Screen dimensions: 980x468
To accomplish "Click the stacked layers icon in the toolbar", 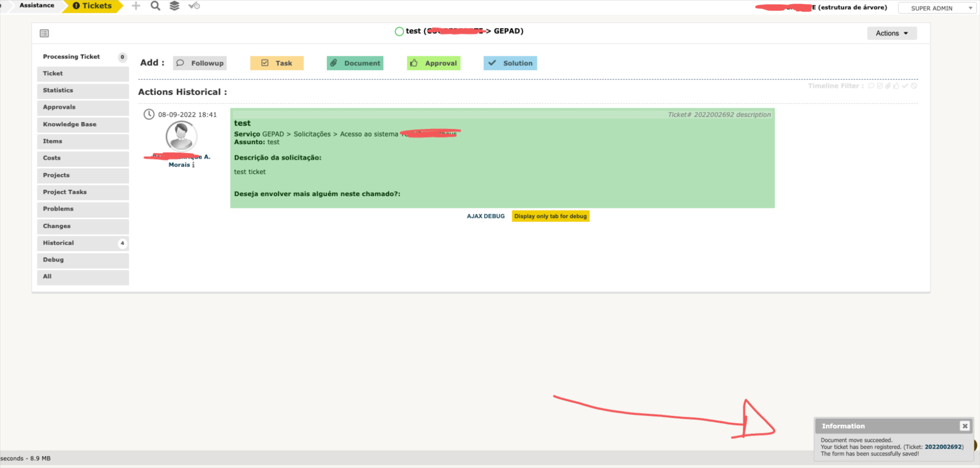I will point(174,6).
